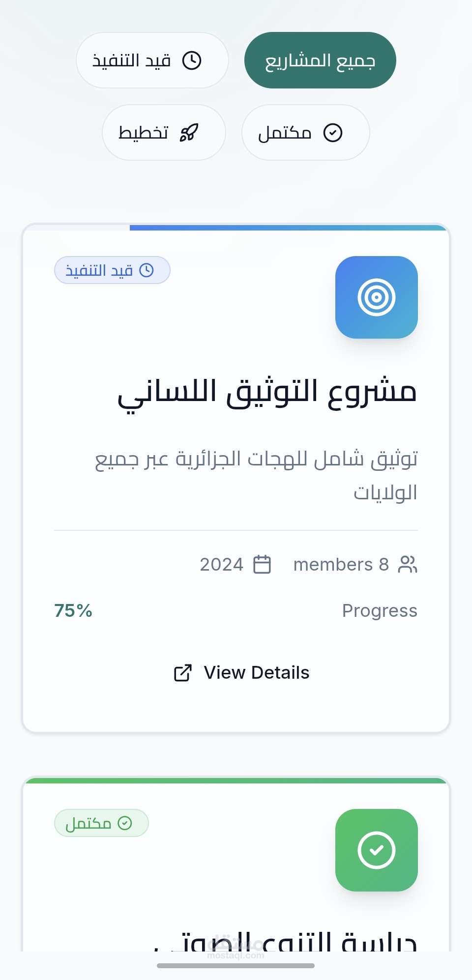Filter projects by تخطيط
This screenshot has height=980, width=472.
164,133
